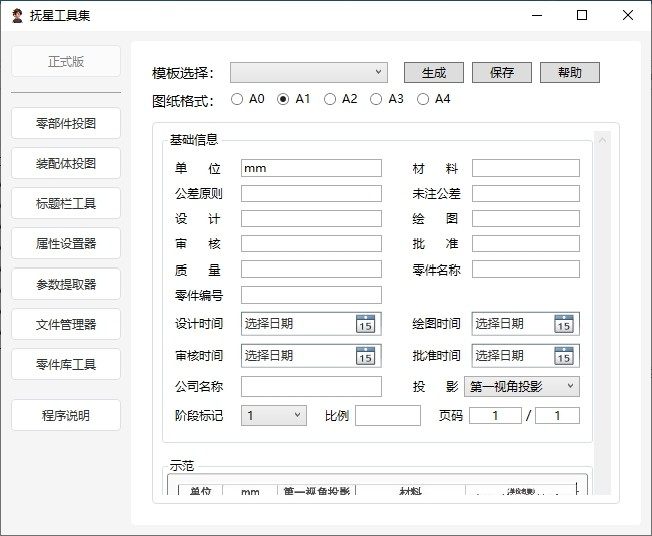Open 零部件投图 from the sidebar

click(66, 124)
